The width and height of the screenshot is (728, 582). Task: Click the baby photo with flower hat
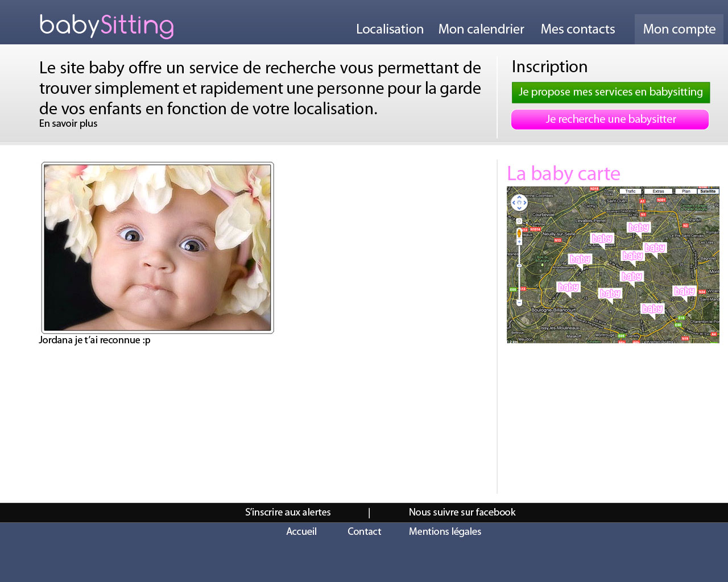tap(158, 248)
